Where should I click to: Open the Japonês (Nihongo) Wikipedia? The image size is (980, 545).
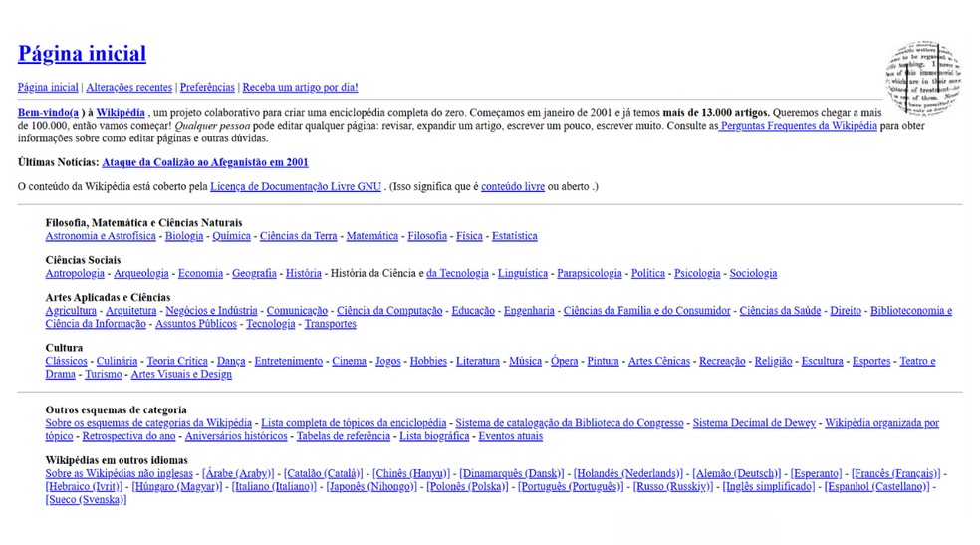click(371, 486)
